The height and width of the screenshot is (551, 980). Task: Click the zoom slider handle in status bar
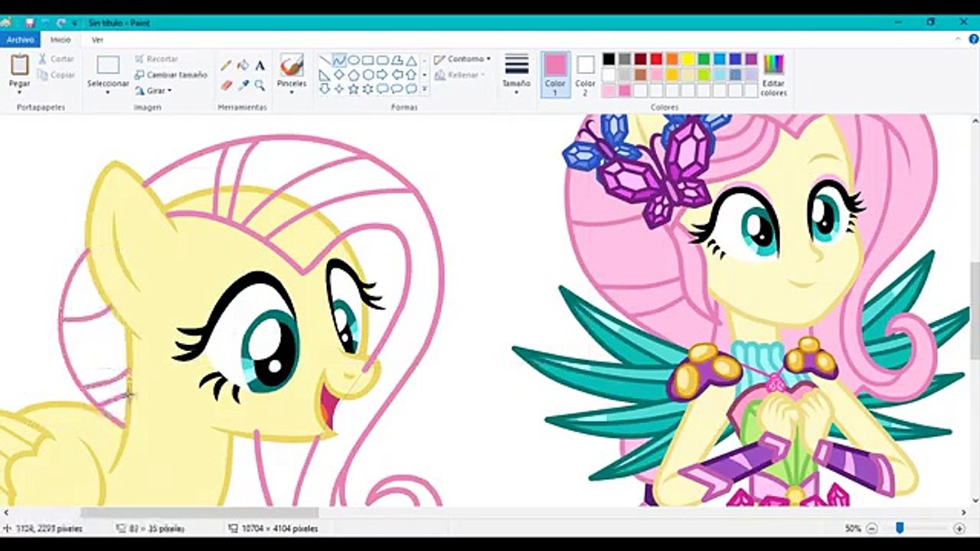900,528
